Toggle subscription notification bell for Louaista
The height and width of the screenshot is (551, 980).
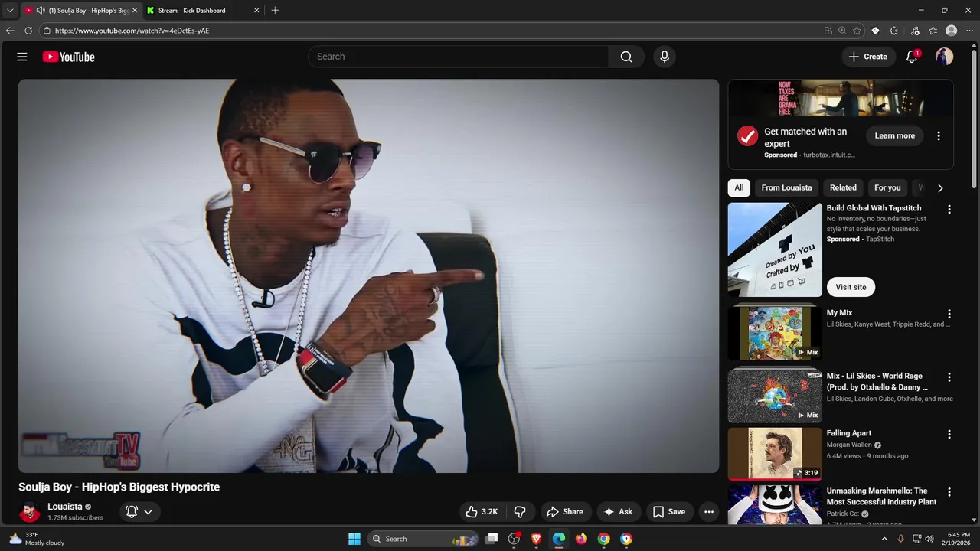coord(139,512)
